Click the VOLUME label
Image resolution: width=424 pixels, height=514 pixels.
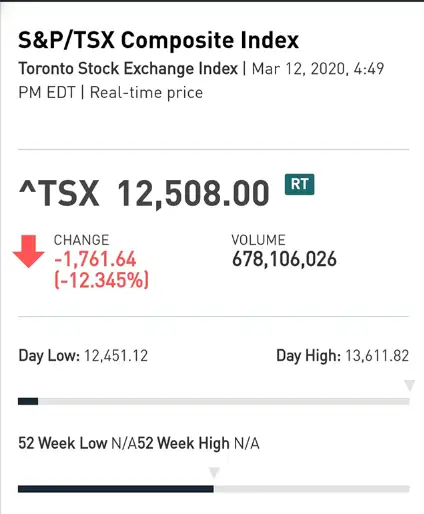point(258,240)
